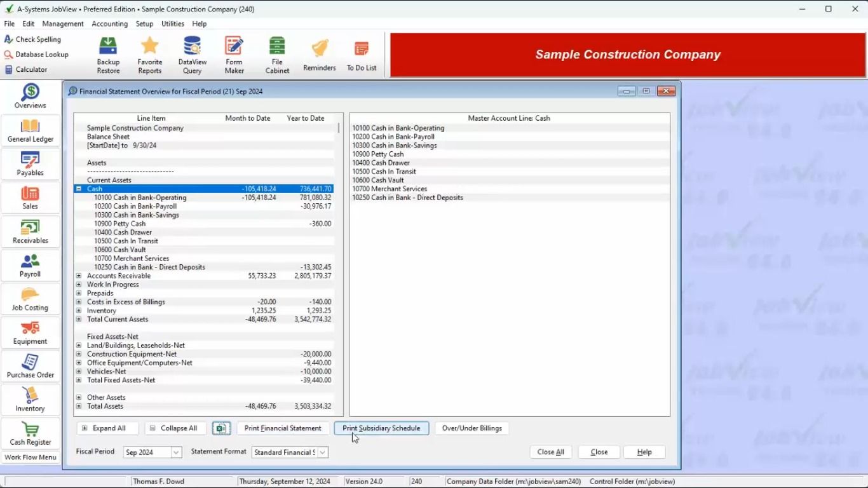Launch DataView Query
The image size is (868, 488).
[192, 55]
